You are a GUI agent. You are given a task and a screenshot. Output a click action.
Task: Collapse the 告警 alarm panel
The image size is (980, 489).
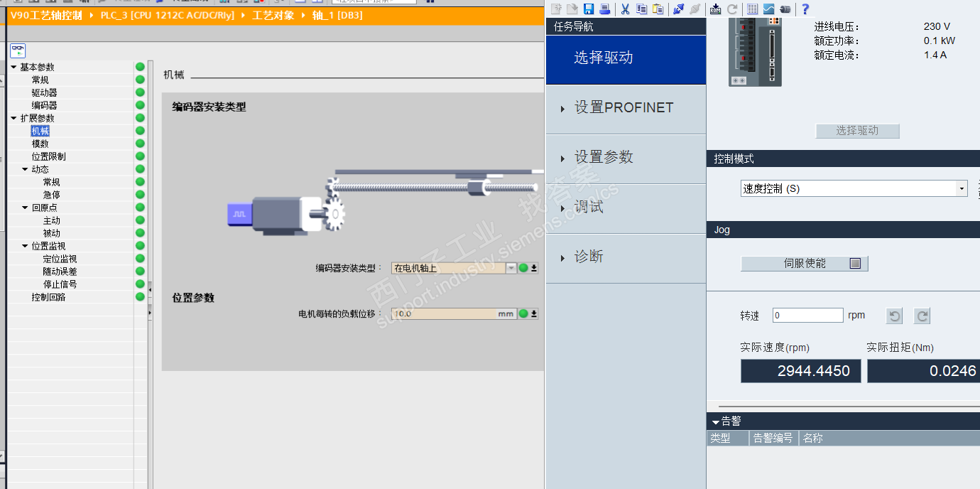[x=716, y=421]
